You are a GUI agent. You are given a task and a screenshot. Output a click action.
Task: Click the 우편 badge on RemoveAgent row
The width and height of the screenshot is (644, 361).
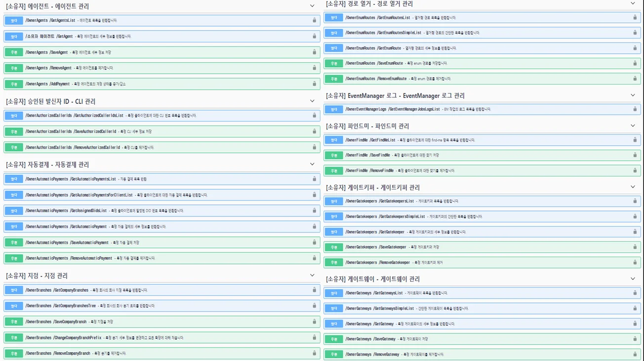tap(14, 68)
